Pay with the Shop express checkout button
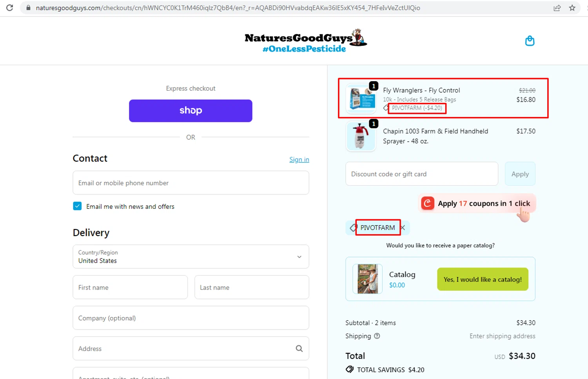This screenshot has height=379, width=588. pos(191,111)
